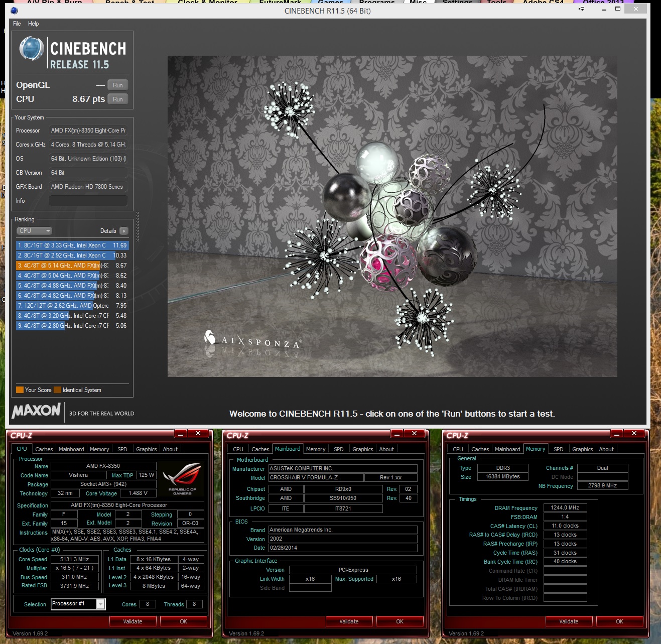Click the AIXSPONZA rendered scene image
Image resolution: width=661 pixels, height=644 pixels.
pyautogui.click(x=392, y=216)
